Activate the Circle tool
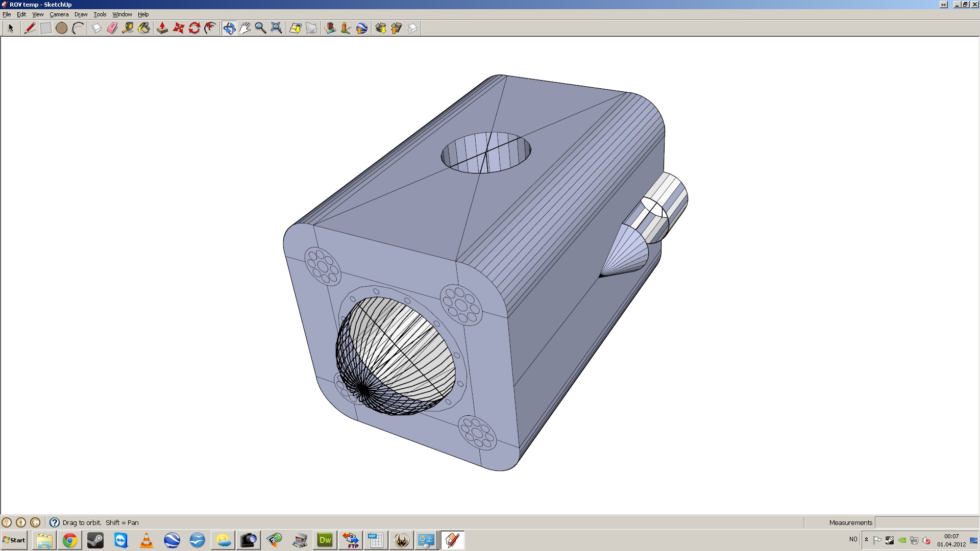The height and width of the screenshot is (551, 980). [62, 28]
